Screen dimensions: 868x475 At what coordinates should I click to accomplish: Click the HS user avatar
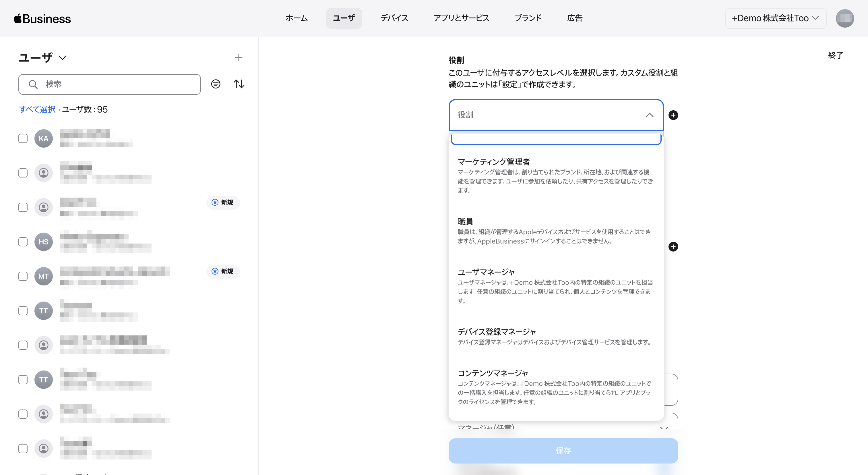pos(43,242)
